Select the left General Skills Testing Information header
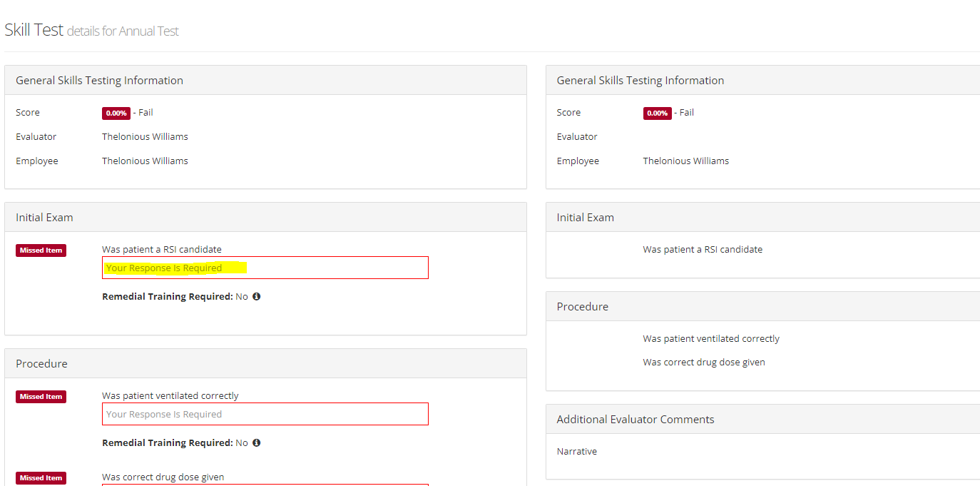The height and width of the screenshot is (486, 980). (x=99, y=81)
